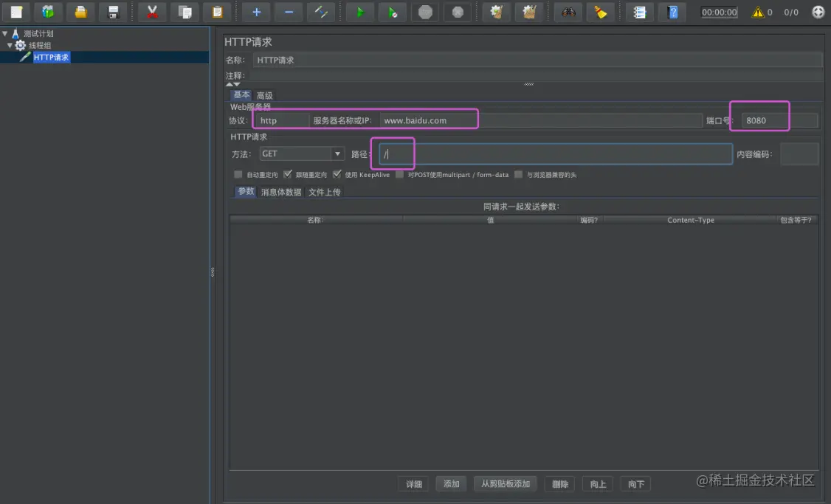This screenshot has width=831, height=504.
Task: Click the collapse arrows below 注释
Action: (x=232, y=83)
